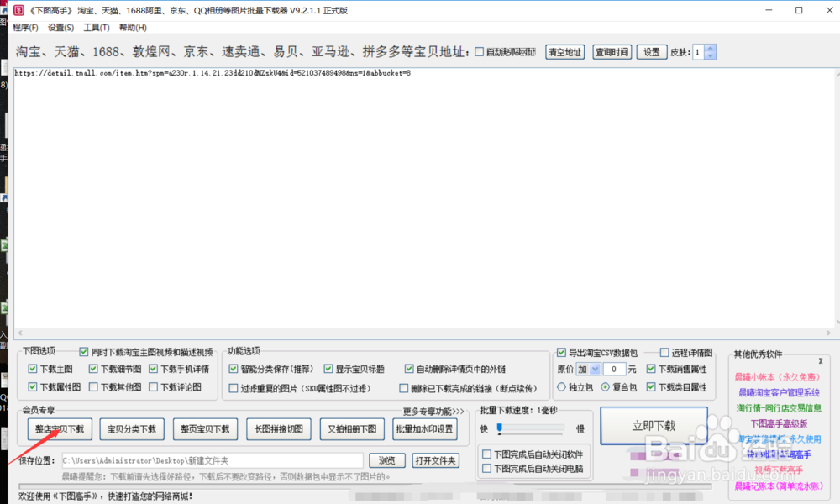This screenshot has width=840, height=504.
Task: Click the 长图拼接切图 button
Action: (x=279, y=429)
